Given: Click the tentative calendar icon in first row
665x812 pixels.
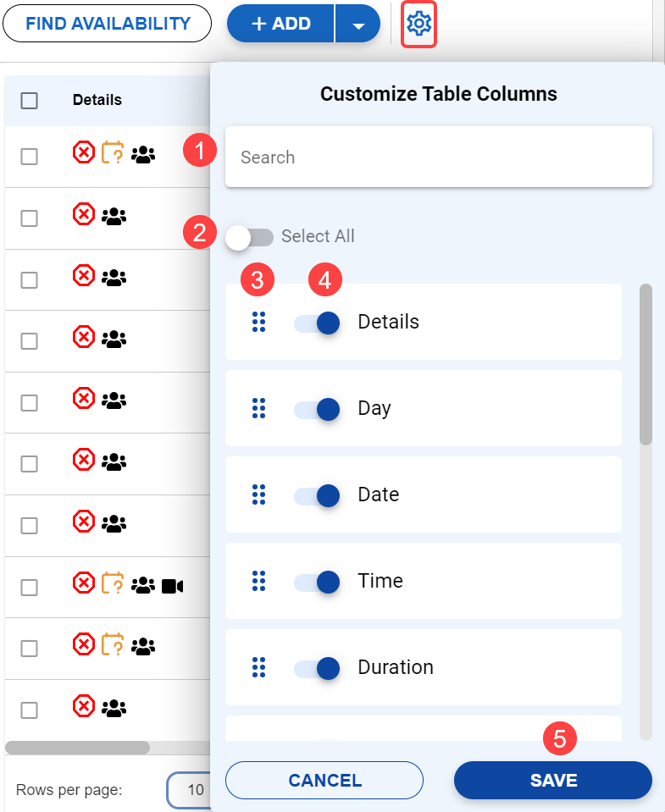Looking at the screenshot, I should 113,153.
